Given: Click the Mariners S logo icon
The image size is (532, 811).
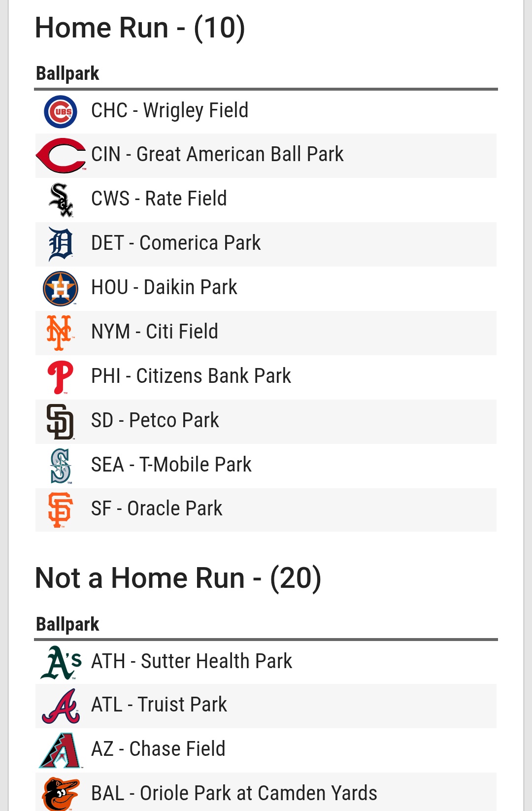Looking at the screenshot, I should click(x=61, y=466).
